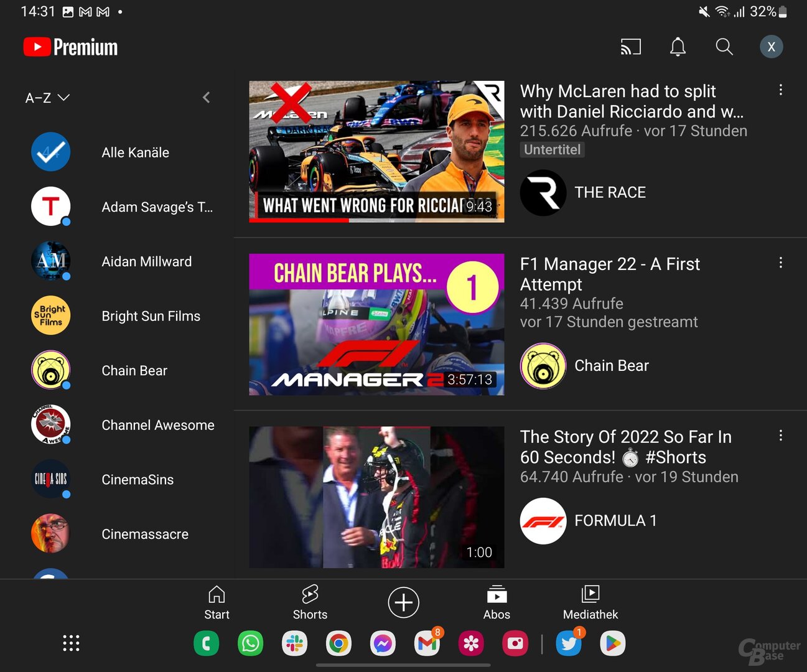
Task: Open the notifications bell
Action: [678, 47]
